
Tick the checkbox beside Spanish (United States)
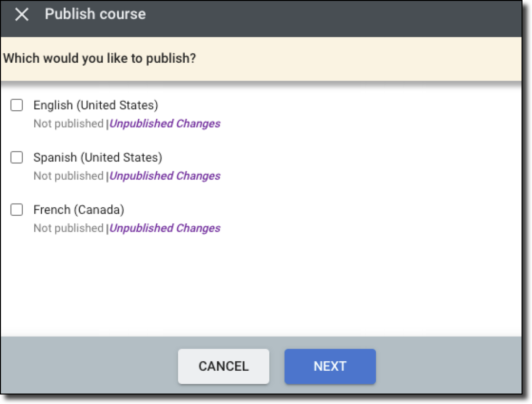click(x=17, y=157)
